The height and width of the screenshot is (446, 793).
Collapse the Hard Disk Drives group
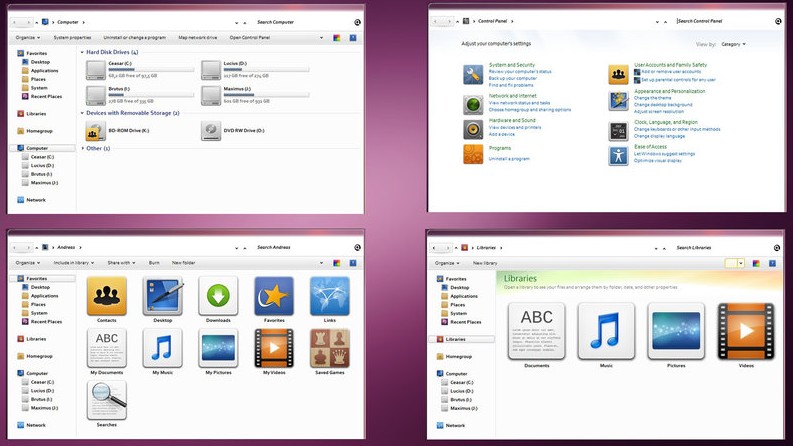[x=82, y=52]
